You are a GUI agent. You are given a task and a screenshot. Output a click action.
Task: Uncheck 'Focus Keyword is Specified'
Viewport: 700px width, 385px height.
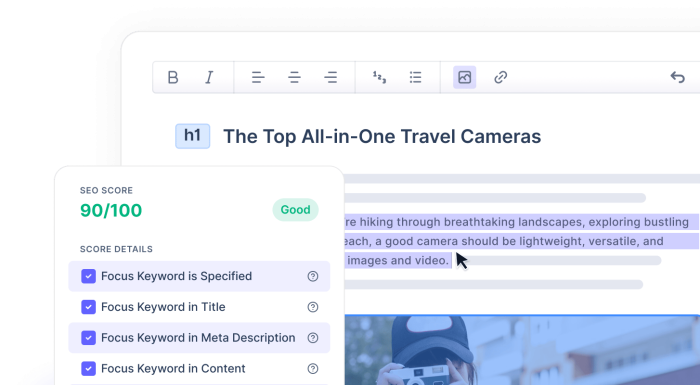pos(88,276)
